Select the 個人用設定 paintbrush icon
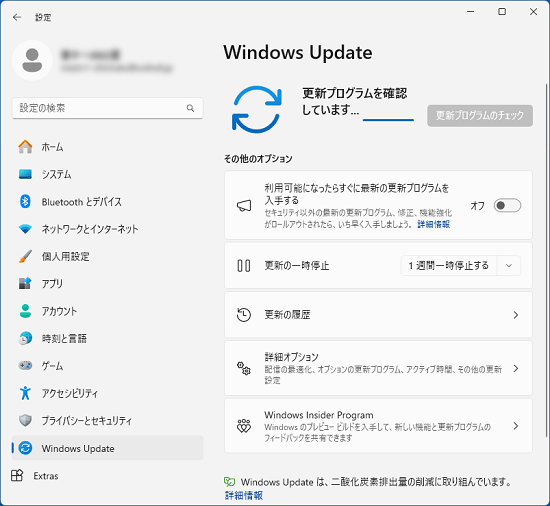The image size is (550, 506). [25, 256]
